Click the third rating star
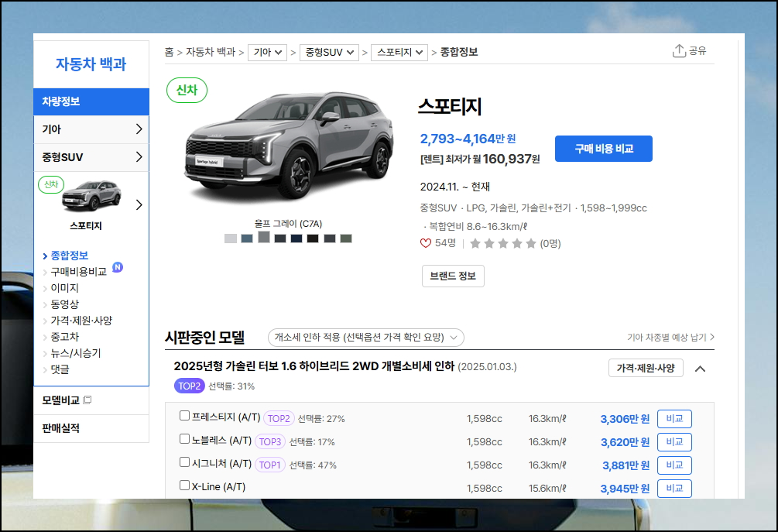The image size is (778, 532). [503, 243]
